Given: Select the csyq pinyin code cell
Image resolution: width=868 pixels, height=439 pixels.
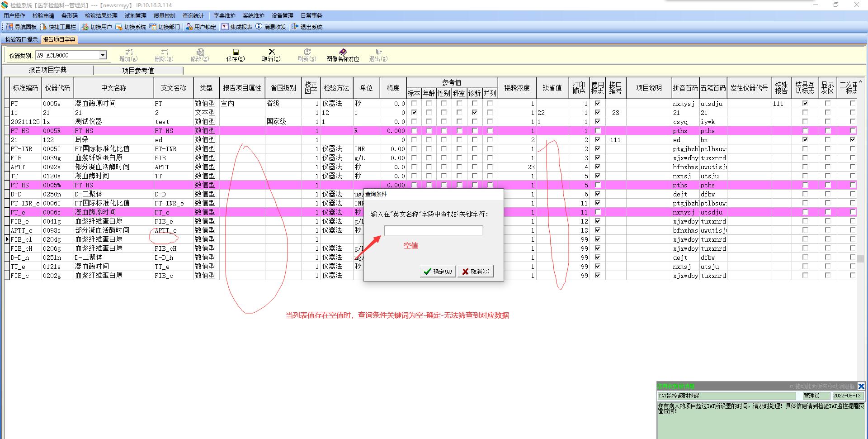Looking at the screenshot, I should coord(685,122).
